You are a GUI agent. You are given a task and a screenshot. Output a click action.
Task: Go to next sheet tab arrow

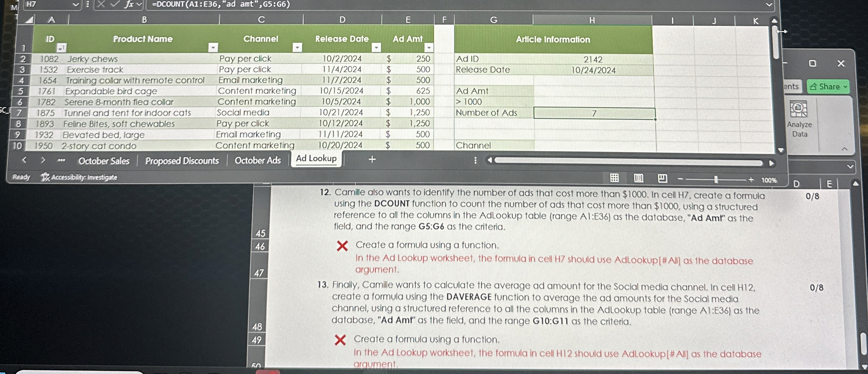click(43, 160)
